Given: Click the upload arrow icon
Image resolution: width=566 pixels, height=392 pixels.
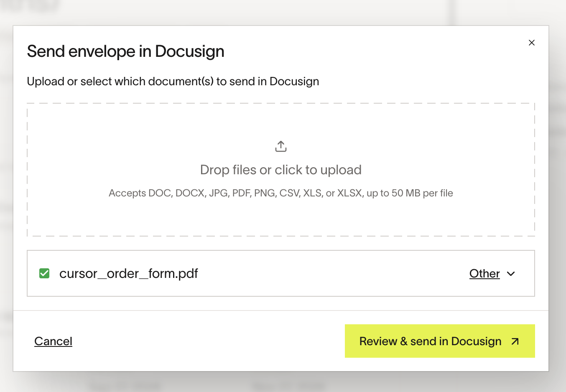Looking at the screenshot, I should (x=281, y=146).
